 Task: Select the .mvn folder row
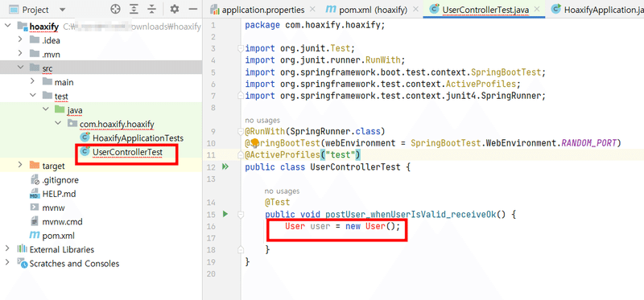[x=101, y=54]
